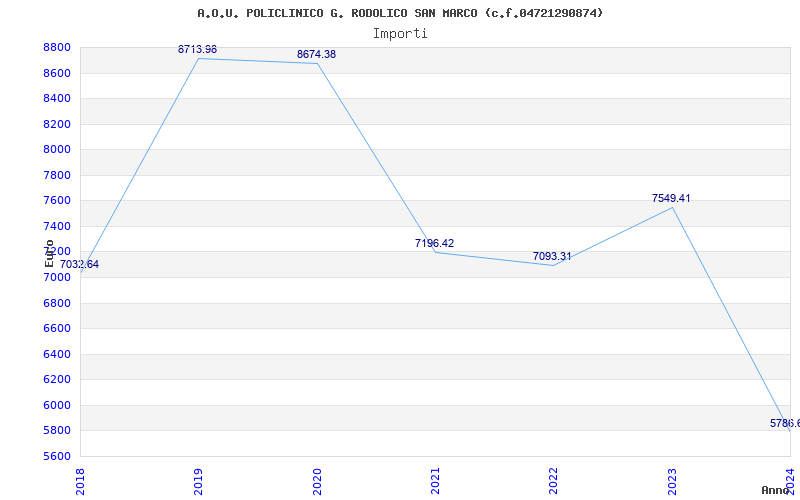
Task: Click the 8200 y-axis tick label
Action: (x=57, y=124)
